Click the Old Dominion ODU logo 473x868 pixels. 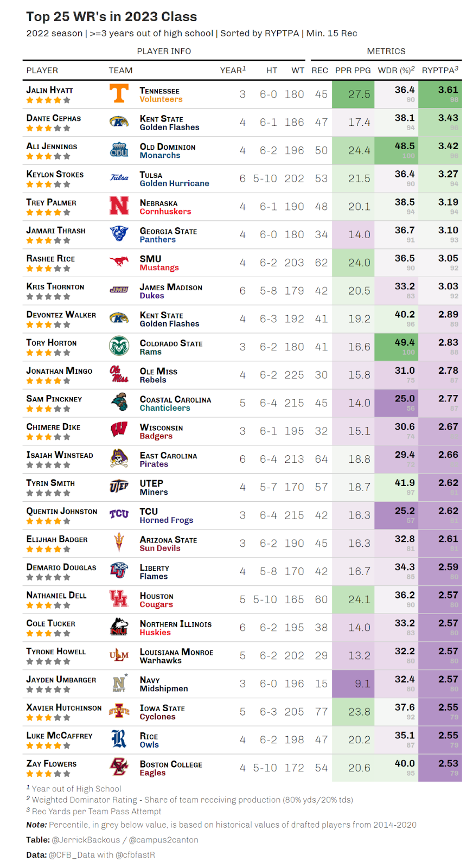[x=119, y=150]
